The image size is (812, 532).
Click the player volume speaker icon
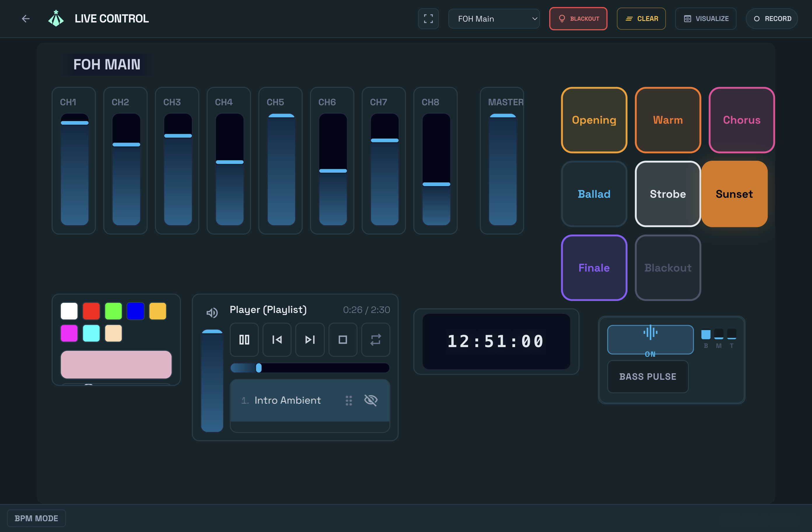click(x=212, y=313)
